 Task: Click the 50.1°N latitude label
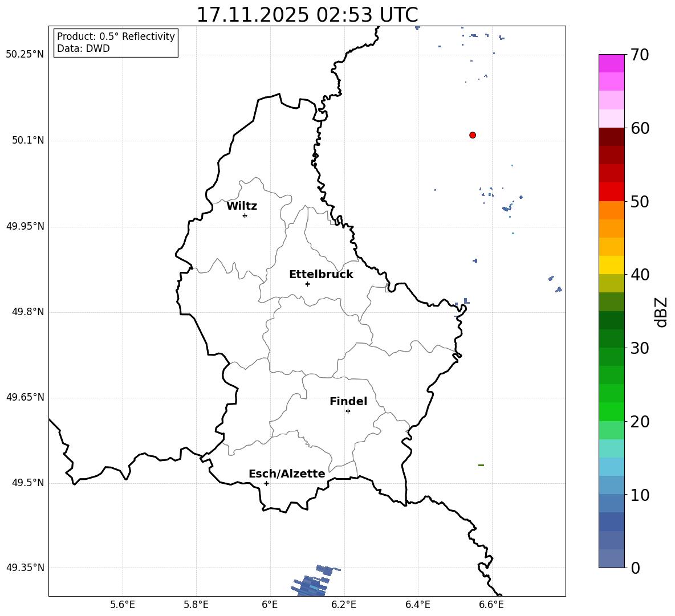pyautogui.click(x=28, y=140)
